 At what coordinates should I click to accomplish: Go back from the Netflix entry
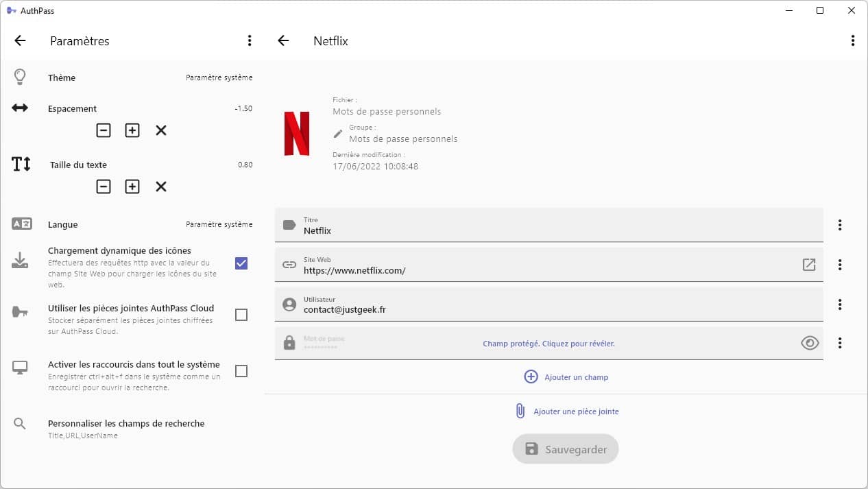click(283, 40)
